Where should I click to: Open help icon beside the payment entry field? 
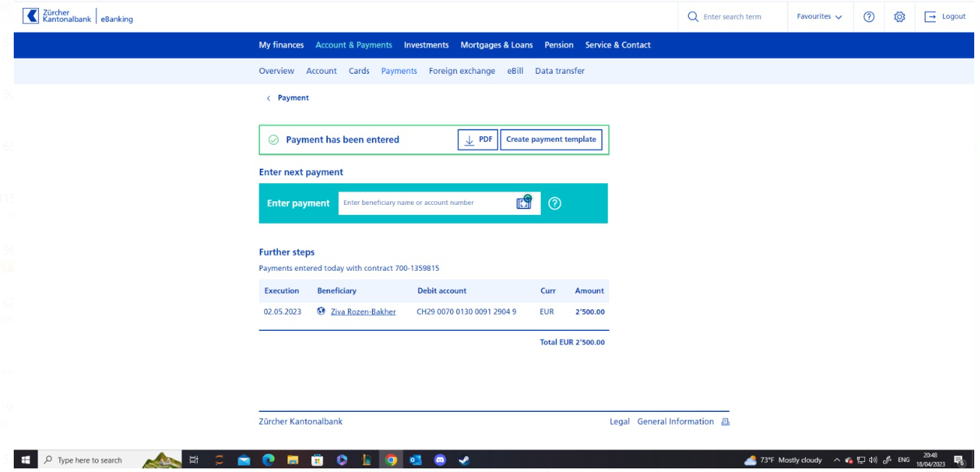point(553,203)
